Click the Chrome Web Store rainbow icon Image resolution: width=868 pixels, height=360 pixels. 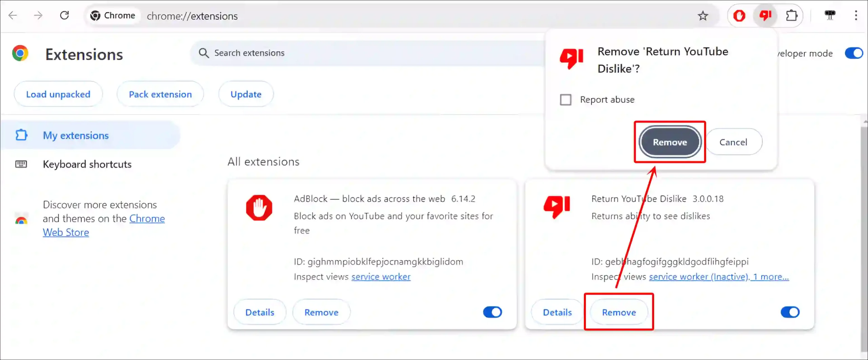[21, 219]
